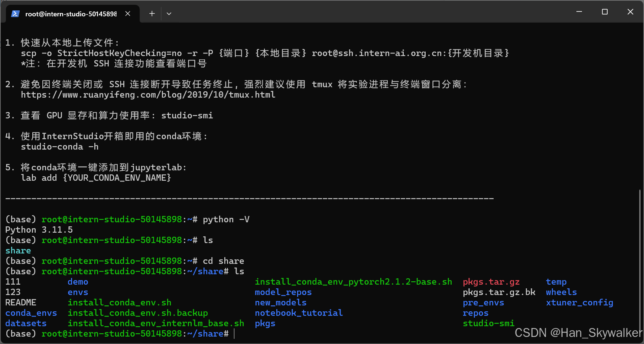The height and width of the screenshot is (344, 644).
Task: Click the model_repos directory name
Action: 283,292
